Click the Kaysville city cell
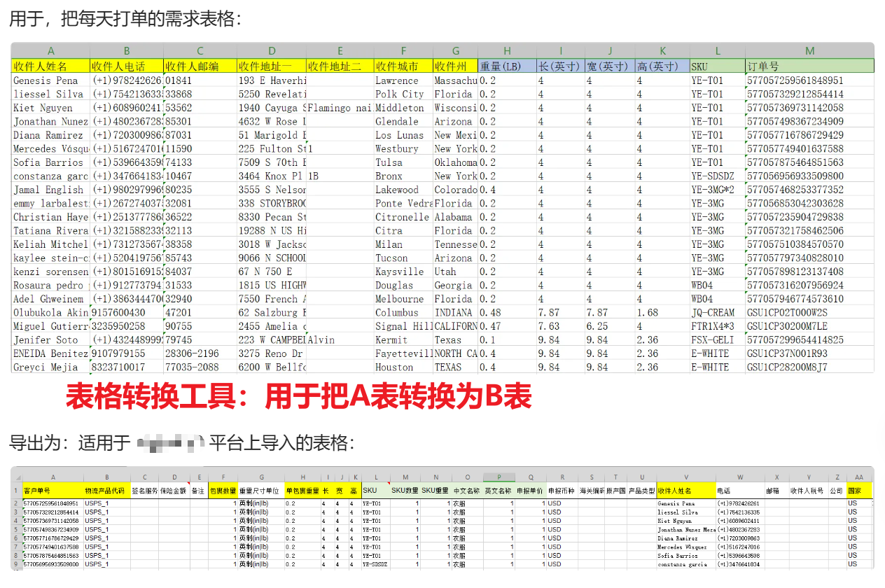885x588 pixels. [403, 272]
